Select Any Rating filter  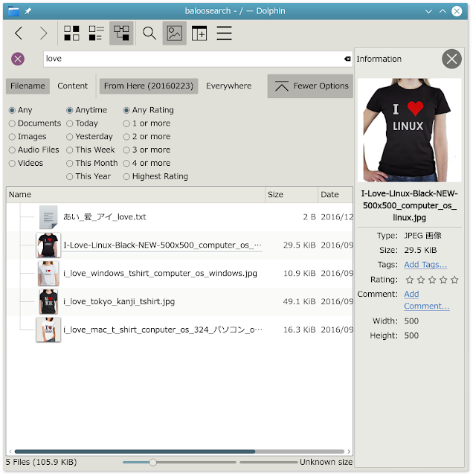148,110
